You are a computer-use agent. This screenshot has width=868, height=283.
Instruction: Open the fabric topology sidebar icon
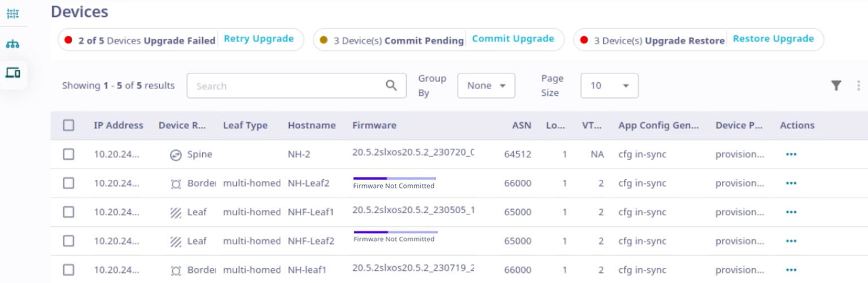tap(12, 13)
